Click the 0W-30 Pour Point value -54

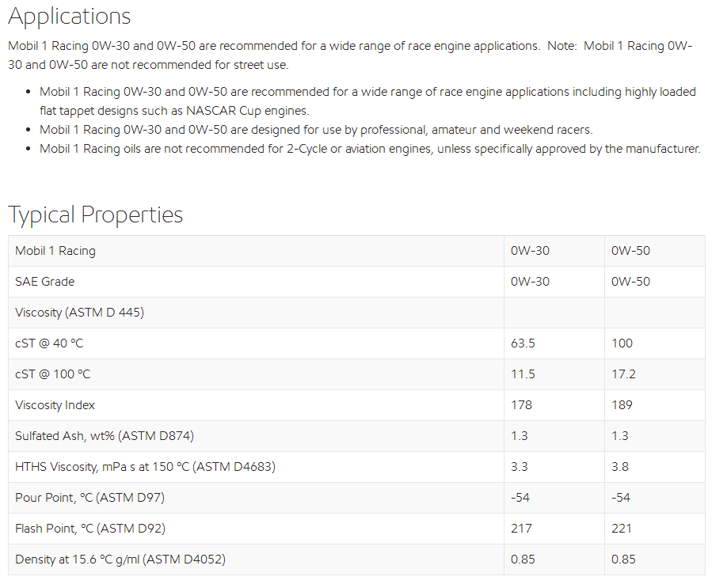(520, 498)
